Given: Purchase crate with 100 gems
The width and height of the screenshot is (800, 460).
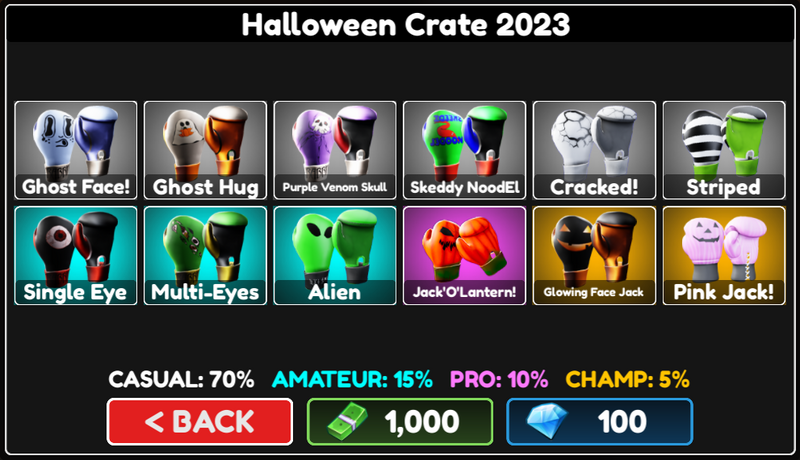Looking at the screenshot, I should pyautogui.click(x=599, y=422).
